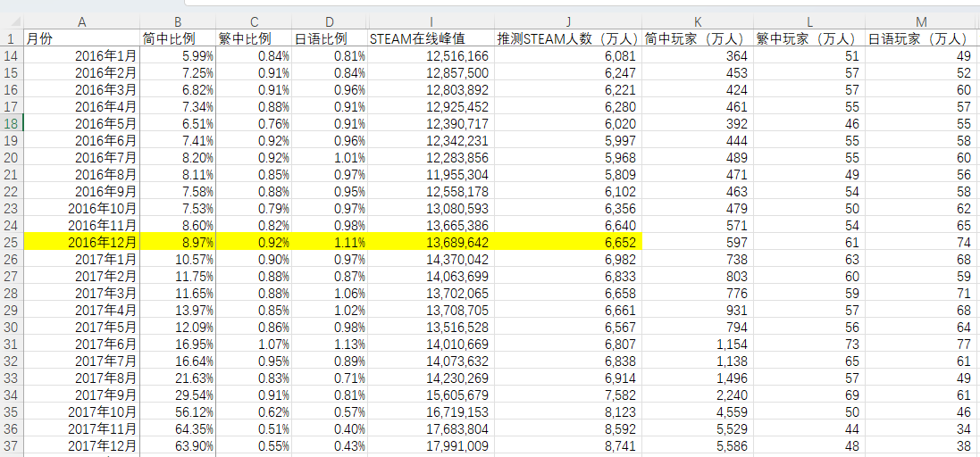Select column B header
The image size is (980, 457).
point(178,21)
